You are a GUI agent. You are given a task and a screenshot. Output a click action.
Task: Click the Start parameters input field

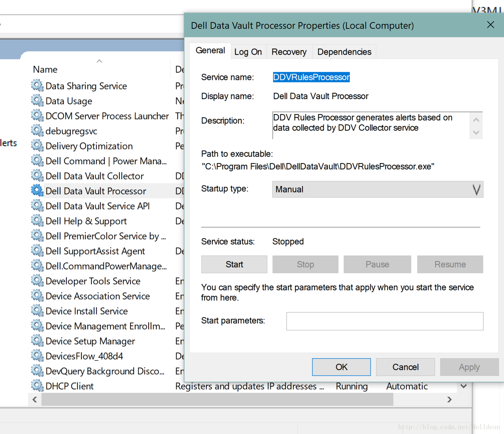point(385,321)
